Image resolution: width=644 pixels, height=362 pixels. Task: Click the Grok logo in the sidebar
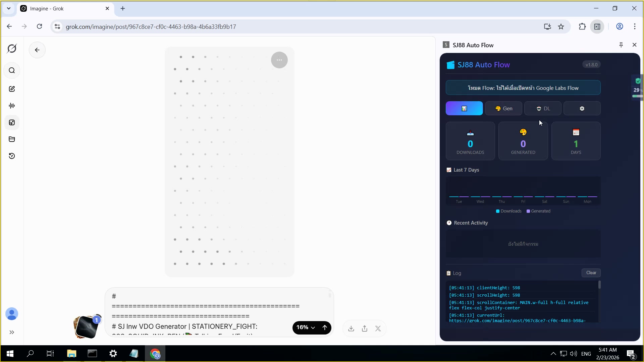pyautogui.click(x=12, y=49)
